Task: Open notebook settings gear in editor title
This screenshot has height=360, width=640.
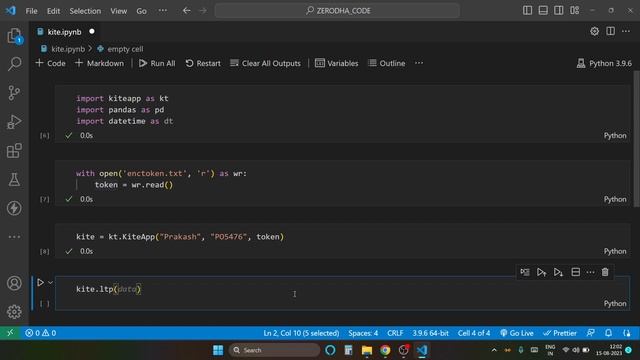Action: [x=594, y=31]
